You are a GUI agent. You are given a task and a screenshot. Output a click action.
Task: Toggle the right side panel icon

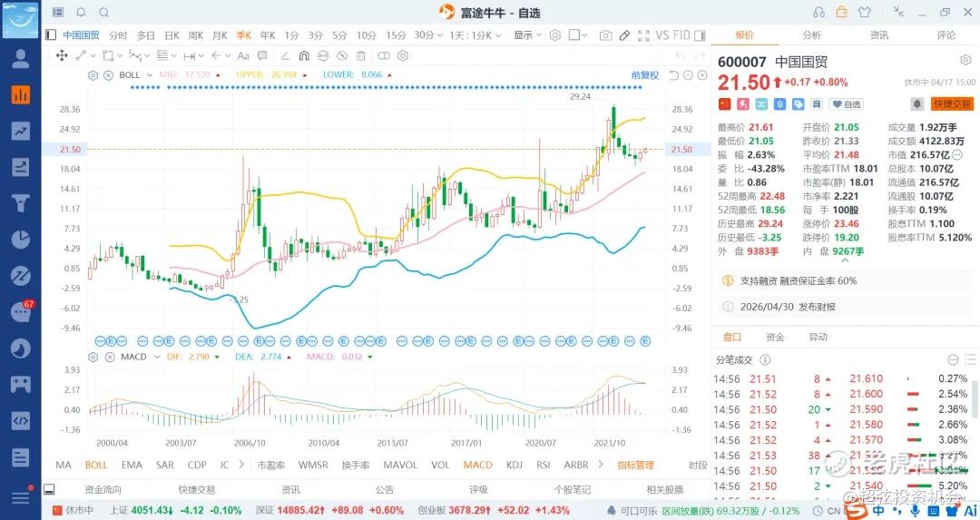click(x=700, y=35)
